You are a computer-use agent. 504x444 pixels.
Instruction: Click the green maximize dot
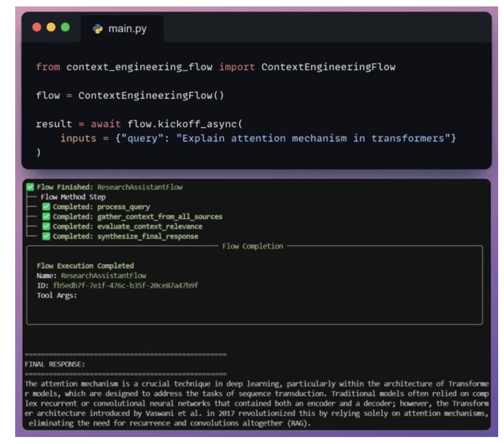(65, 27)
